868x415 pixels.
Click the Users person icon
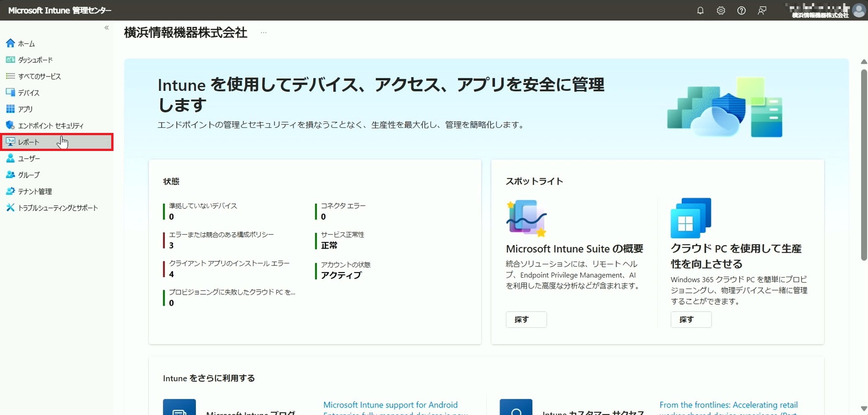point(10,158)
